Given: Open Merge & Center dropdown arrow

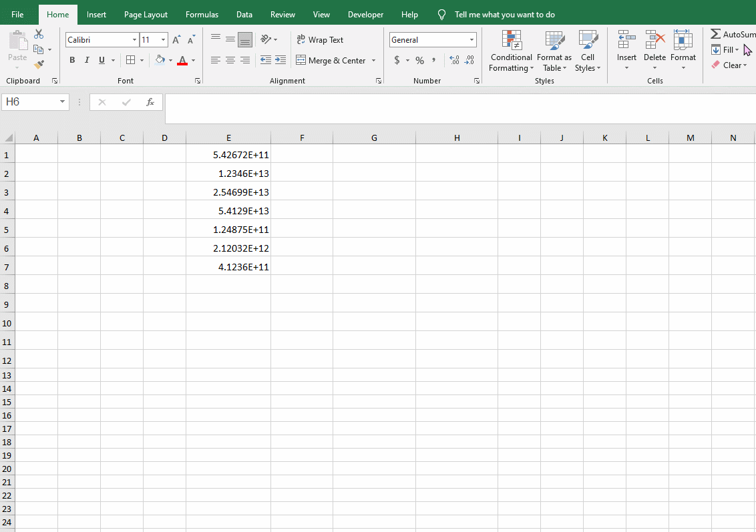Looking at the screenshot, I should (374, 60).
